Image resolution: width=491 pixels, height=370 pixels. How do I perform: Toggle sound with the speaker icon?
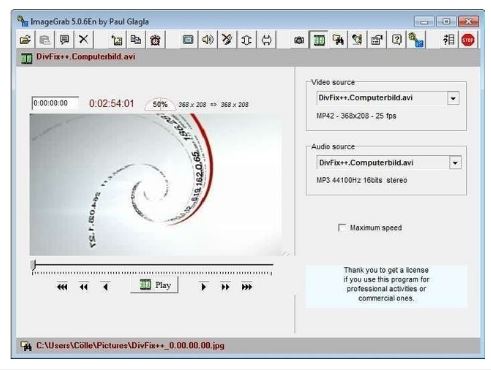click(x=207, y=40)
